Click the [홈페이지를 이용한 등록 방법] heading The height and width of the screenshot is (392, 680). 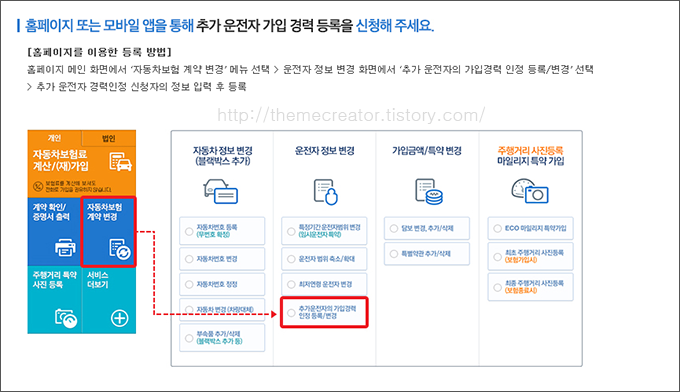(100, 52)
